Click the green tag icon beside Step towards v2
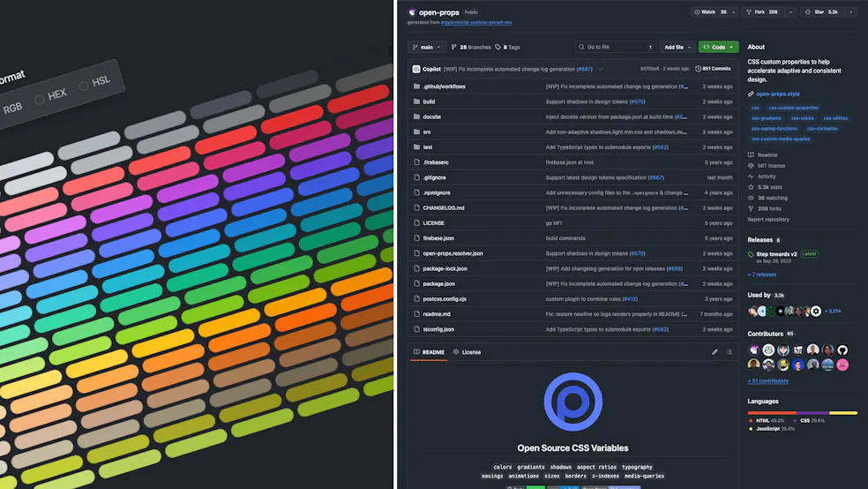 pyautogui.click(x=751, y=255)
